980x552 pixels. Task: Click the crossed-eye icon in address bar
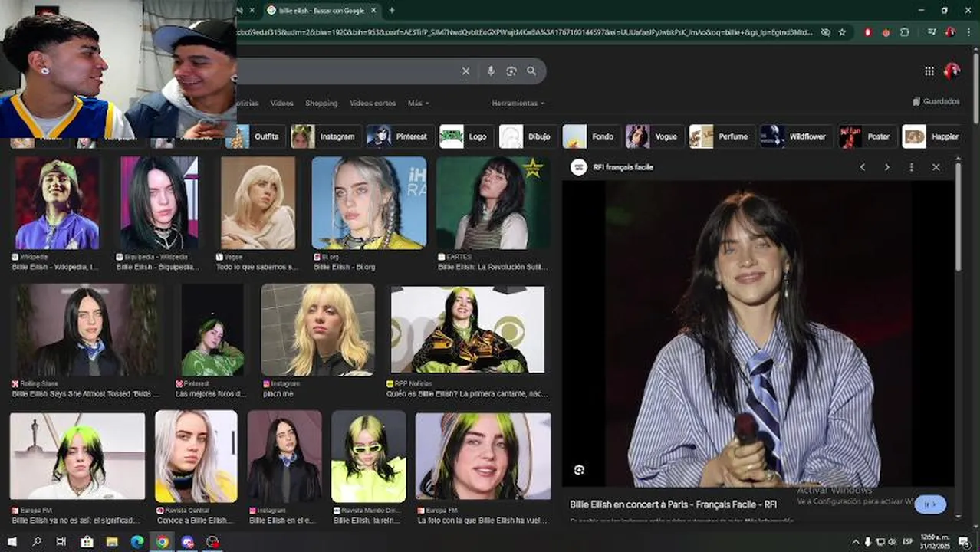[825, 32]
